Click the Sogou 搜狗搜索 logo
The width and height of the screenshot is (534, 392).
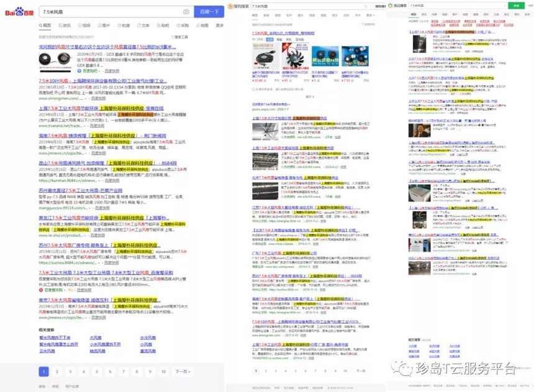pos(238,6)
